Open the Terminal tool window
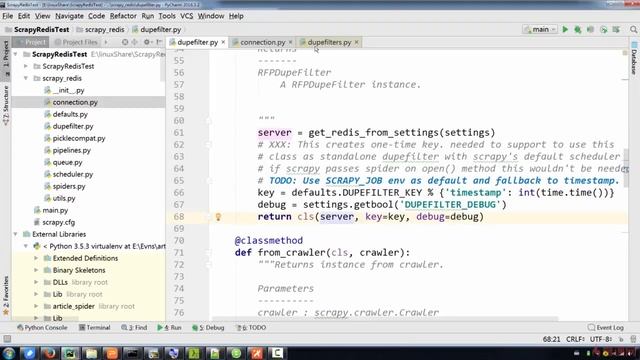The height and width of the screenshot is (360, 640). pyautogui.click(x=95, y=327)
